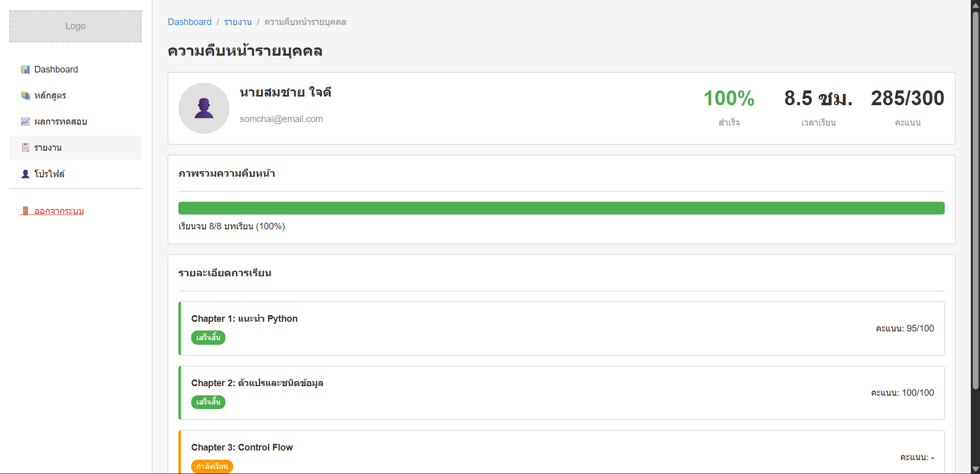Click the scrollbar down arrow

(975, 468)
